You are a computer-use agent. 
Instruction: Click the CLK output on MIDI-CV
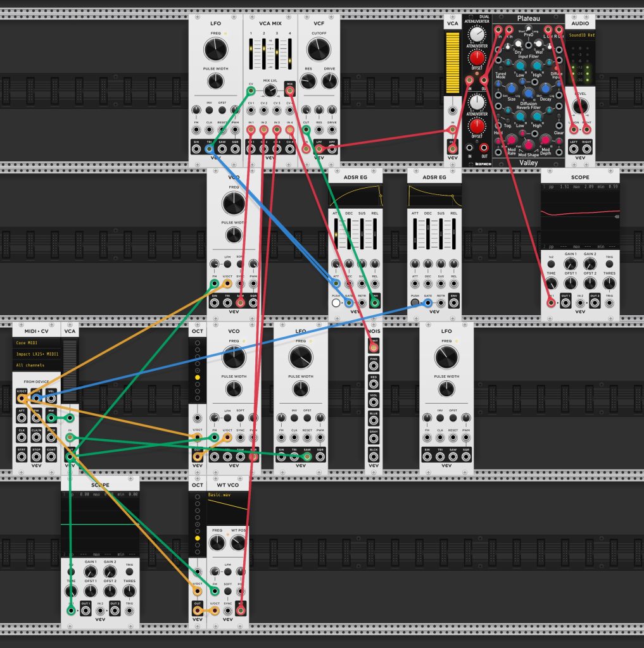click(22, 437)
